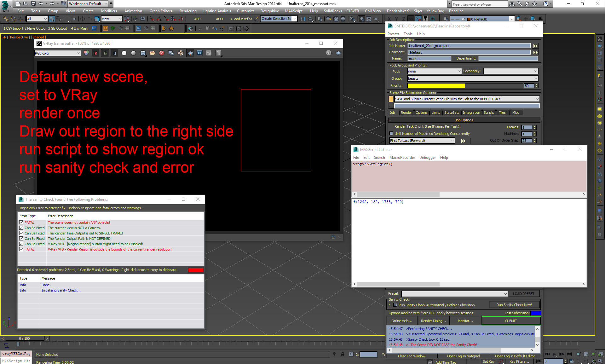The width and height of the screenshot is (605, 364).
Task: Clear the V-Ray frame buffer image
Action: click(x=162, y=53)
